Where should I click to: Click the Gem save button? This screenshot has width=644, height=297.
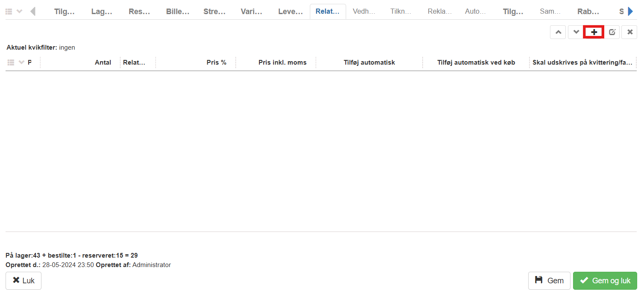(549, 281)
